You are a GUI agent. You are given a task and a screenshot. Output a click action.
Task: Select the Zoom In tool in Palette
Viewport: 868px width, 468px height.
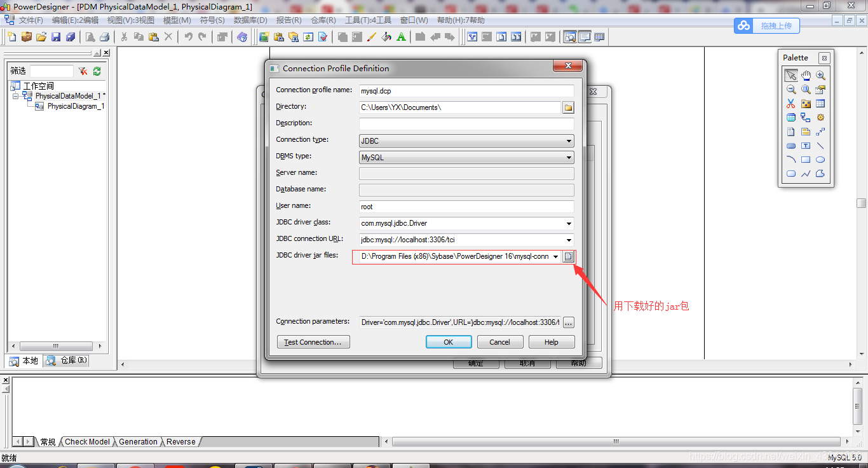tap(820, 76)
